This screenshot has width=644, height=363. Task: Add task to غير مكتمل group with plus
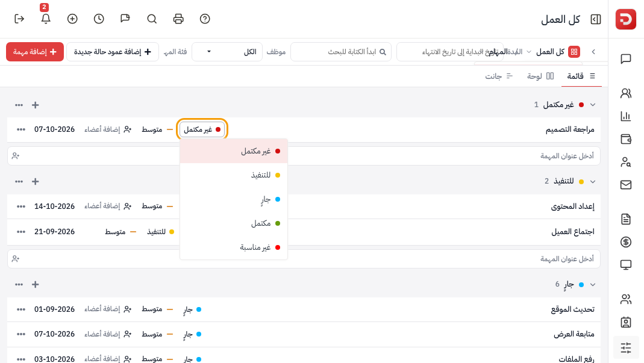tap(36, 105)
